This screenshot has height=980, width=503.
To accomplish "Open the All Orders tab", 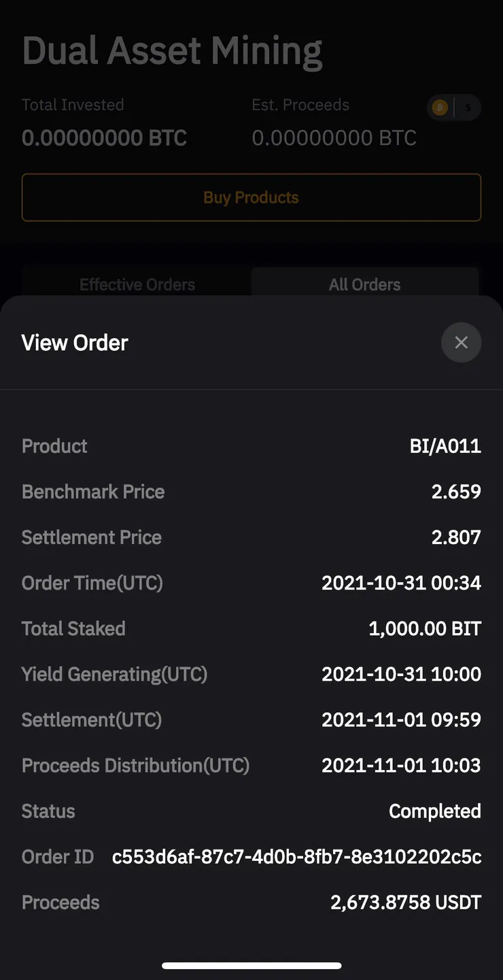I will tap(365, 284).
